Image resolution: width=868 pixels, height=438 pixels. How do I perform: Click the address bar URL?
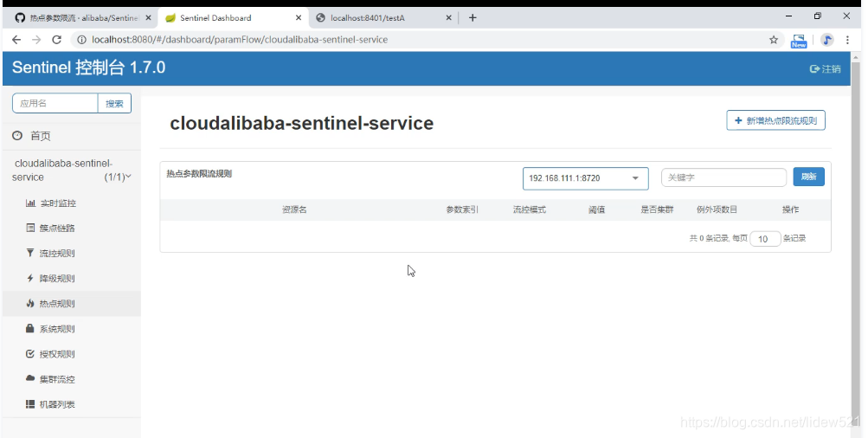pos(240,40)
